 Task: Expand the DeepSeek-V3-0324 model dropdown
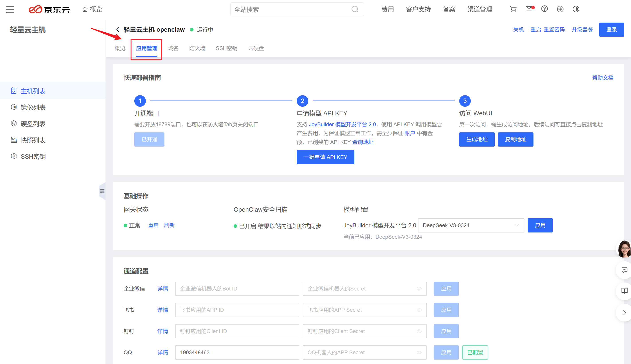tap(516, 225)
